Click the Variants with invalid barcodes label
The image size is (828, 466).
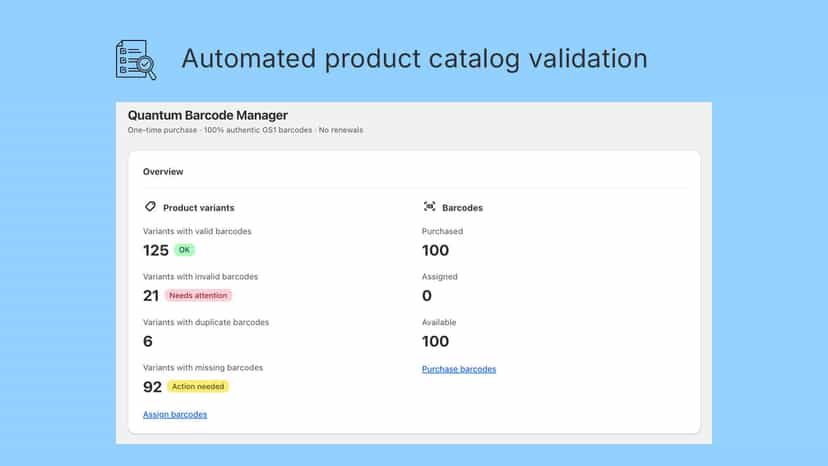click(x=200, y=277)
